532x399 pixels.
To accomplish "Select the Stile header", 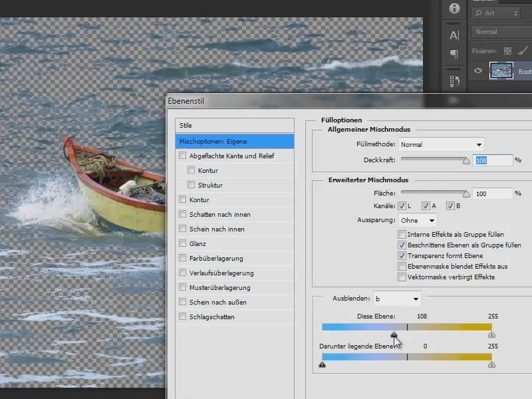I will (235, 125).
